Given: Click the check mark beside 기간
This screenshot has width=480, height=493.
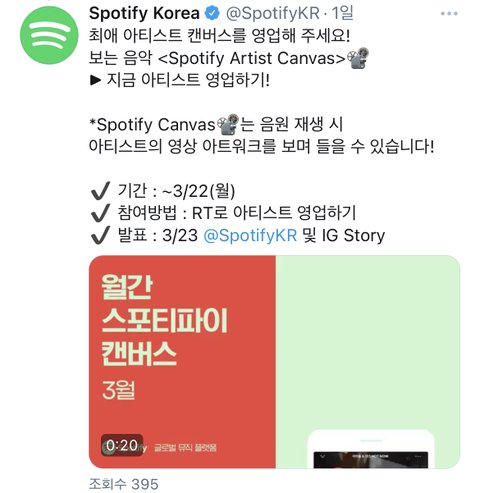Looking at the screenshot, I should point(100,191).
